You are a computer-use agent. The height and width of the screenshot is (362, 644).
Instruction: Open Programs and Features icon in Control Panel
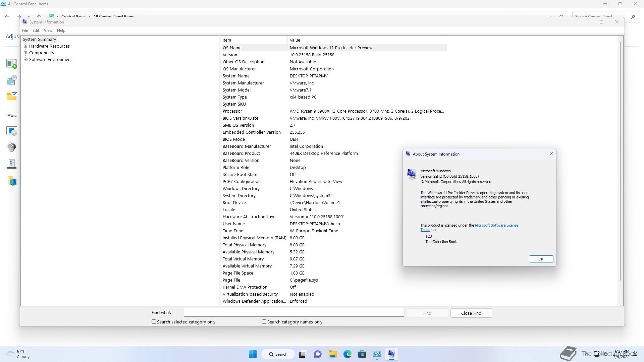click(12, 131)
